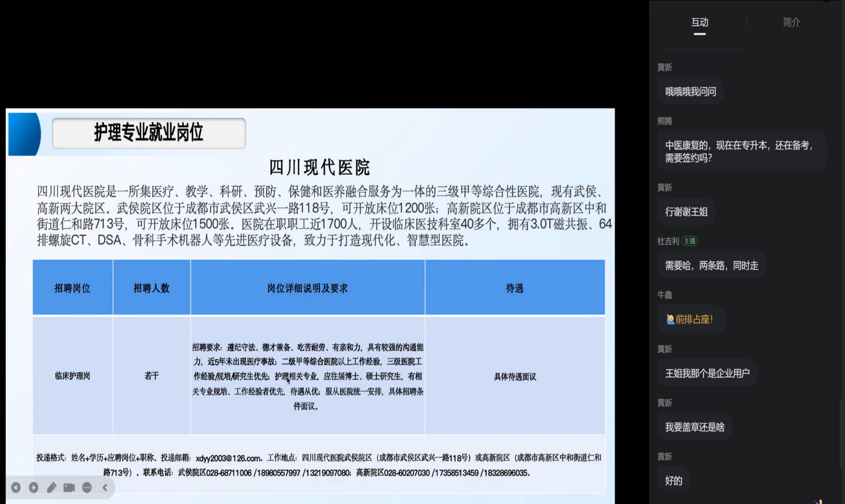Click the message 王姐我那个是企业用户
The height and width of the screenshot is (504, 845).
click(707, 373)
